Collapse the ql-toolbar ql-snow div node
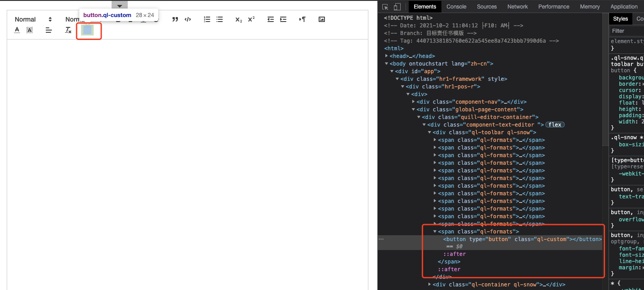Viewport: 644px width, 290px height. [x=430, y=132]
